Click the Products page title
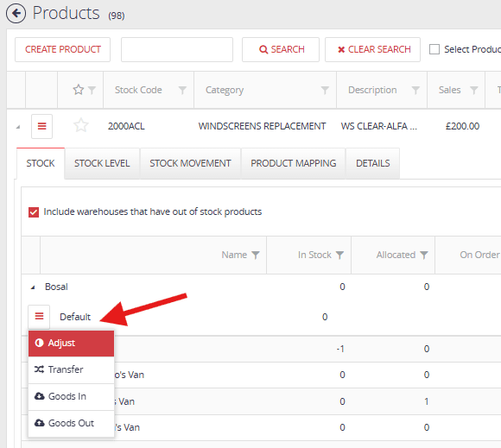The height and width of the screenshot is (448, 501). pyautogui.click(x=67, y=13)
